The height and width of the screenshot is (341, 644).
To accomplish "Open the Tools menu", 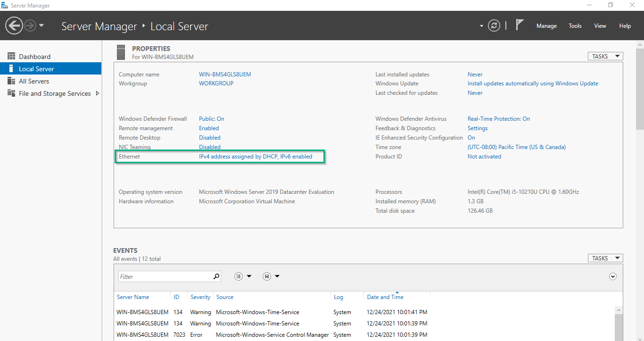I will click(x=575, y=26).
